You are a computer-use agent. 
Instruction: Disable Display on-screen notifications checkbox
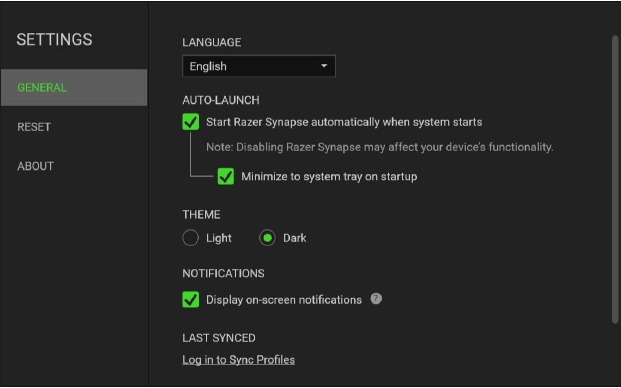190,299
